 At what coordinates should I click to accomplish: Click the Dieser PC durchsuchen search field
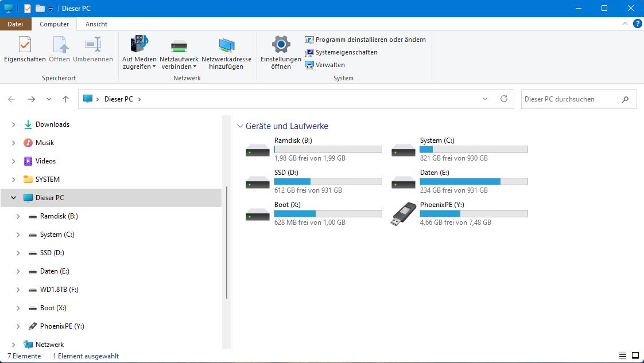(x=571, y=99)
